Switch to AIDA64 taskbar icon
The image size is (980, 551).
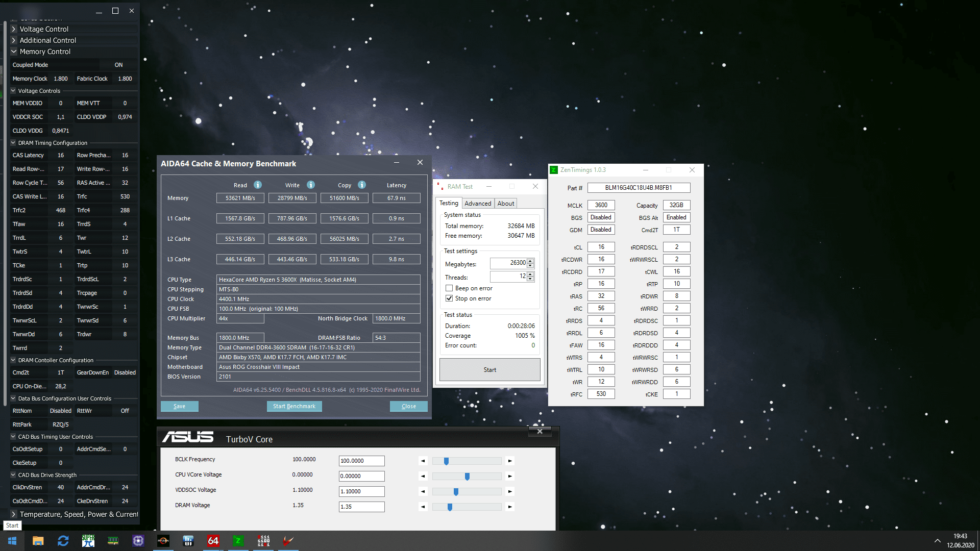(213, 541)
